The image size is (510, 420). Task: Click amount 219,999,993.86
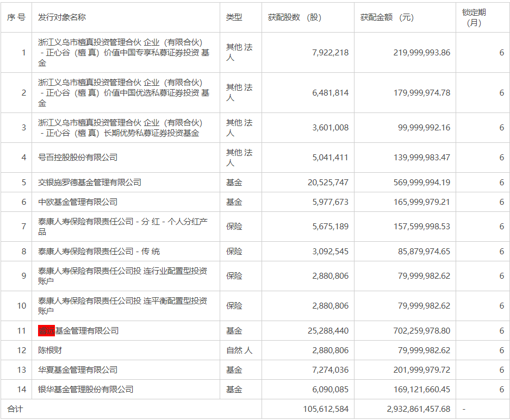[422, 53]
